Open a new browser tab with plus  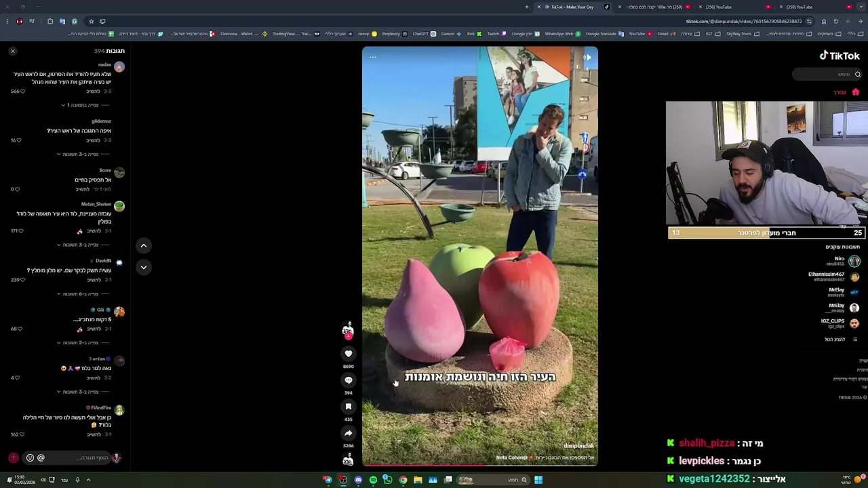tap(527, 7)
